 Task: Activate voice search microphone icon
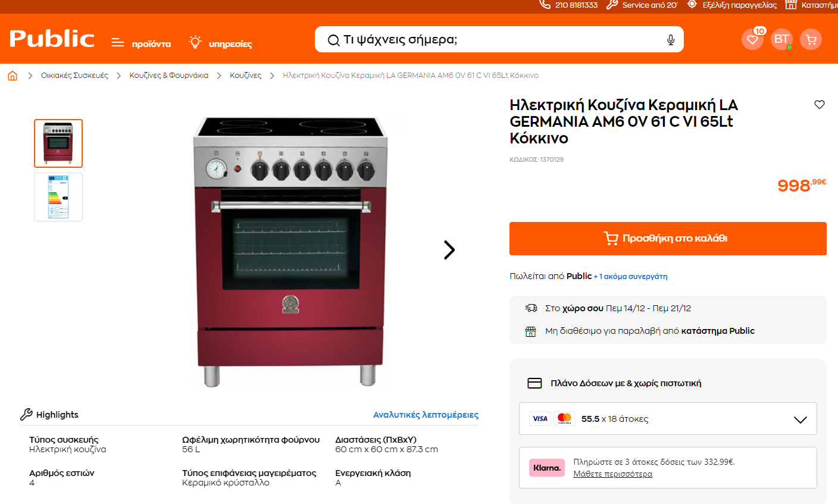point(671,40)
